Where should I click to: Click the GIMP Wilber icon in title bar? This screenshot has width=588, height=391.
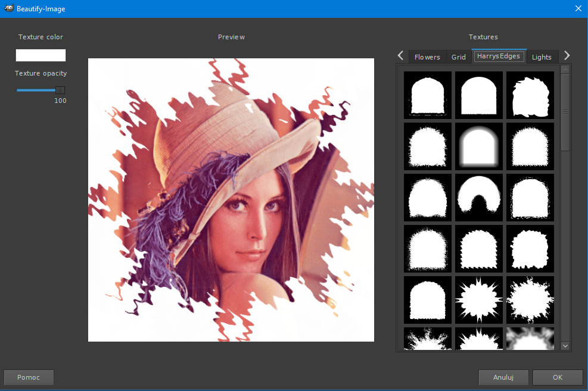[x=9, y=8]
